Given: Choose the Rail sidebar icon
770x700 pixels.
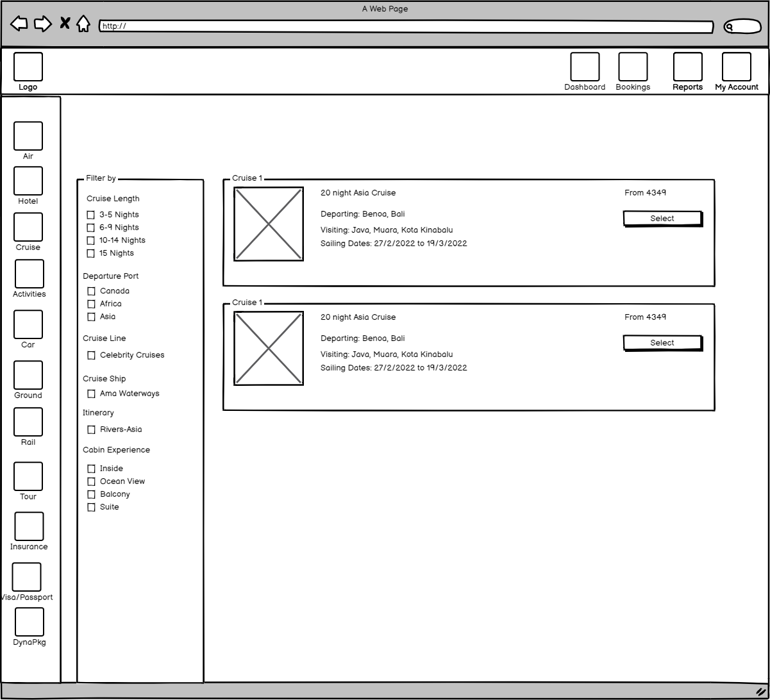Looking at the screenshot, I should tap(28, 422).
